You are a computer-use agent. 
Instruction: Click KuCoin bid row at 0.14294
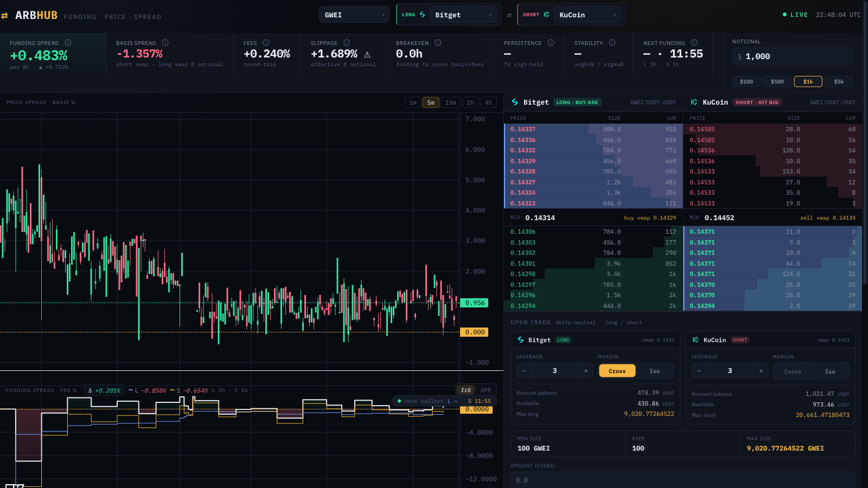(x=772, y=306)
